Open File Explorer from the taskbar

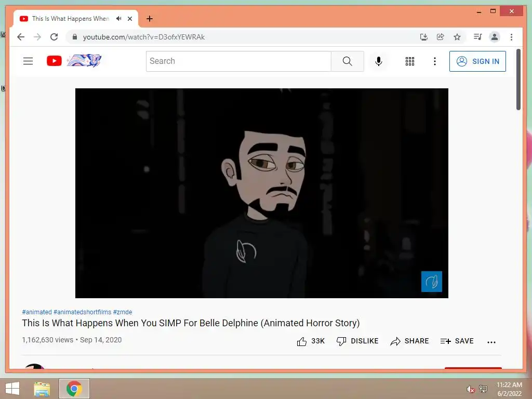pyautogui.click(x=42, y=389)
